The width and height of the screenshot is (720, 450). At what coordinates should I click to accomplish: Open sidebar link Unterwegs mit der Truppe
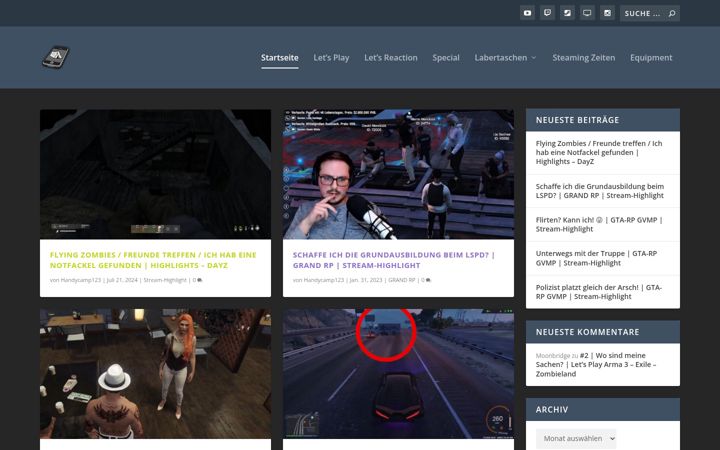coord(596,258)
